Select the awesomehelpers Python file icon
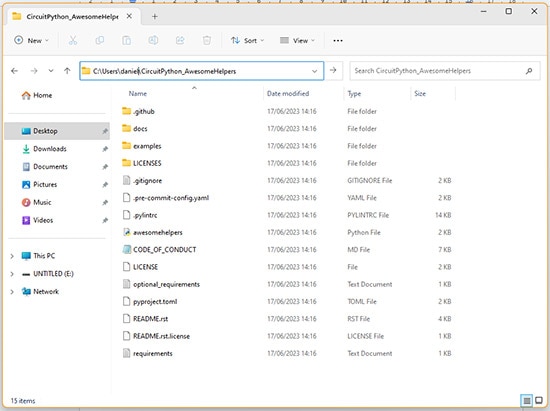550x411 pixels. tap(126, 232)
